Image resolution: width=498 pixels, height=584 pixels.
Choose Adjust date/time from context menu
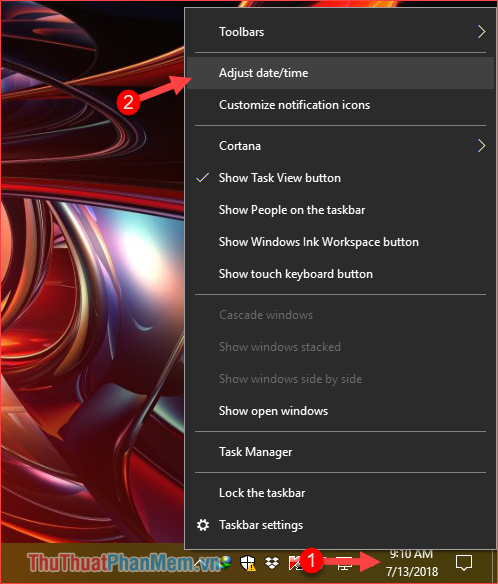[x=340, y=73]
